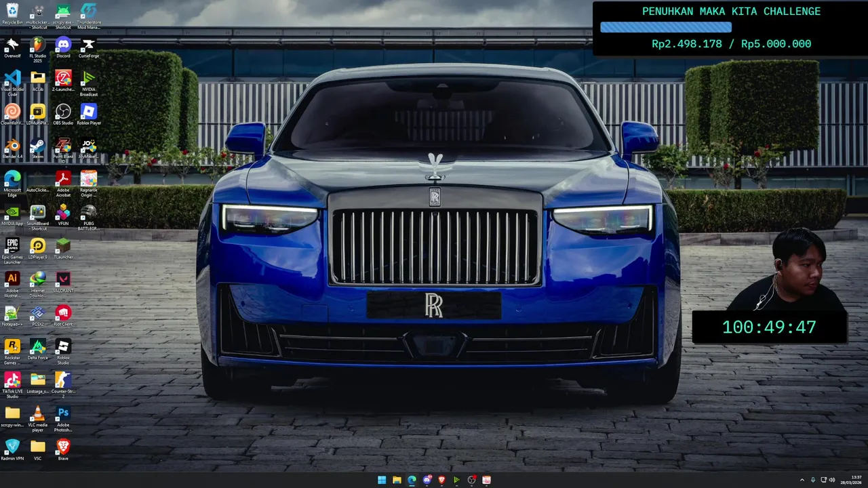The image size is (868, 488).
Task: Open the Recycle Bin desktop icon
Action: click(12, 12)
